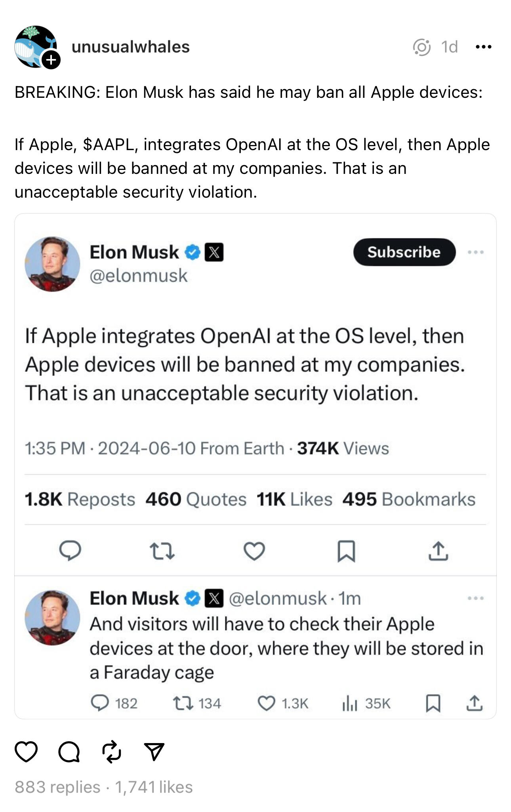
Task: Open the post's three-dot options menu
Action: coord(483,47)
